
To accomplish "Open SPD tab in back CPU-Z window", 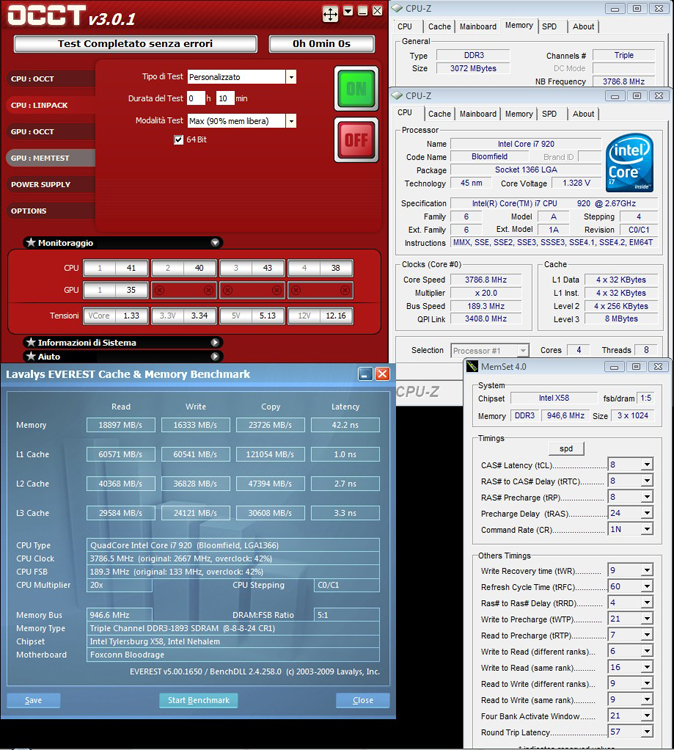I will pos(549,27).
